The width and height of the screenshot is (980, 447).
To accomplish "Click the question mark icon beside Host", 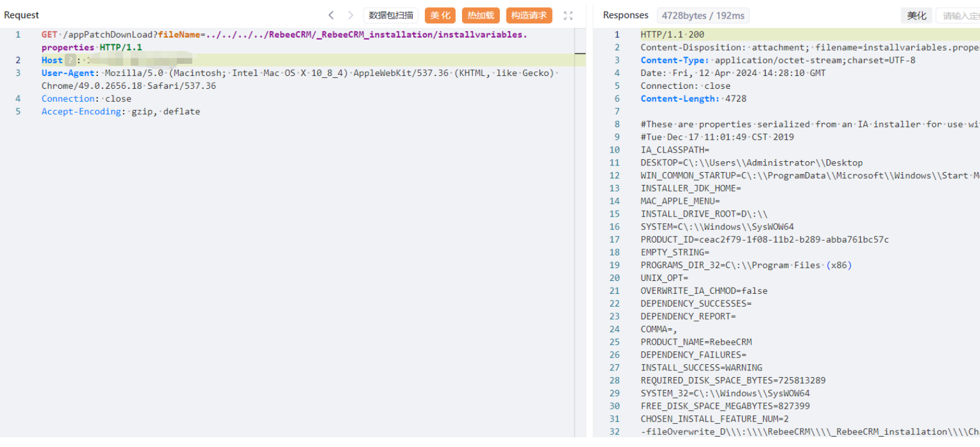I will pyautogui.click(x=71, y=60).
